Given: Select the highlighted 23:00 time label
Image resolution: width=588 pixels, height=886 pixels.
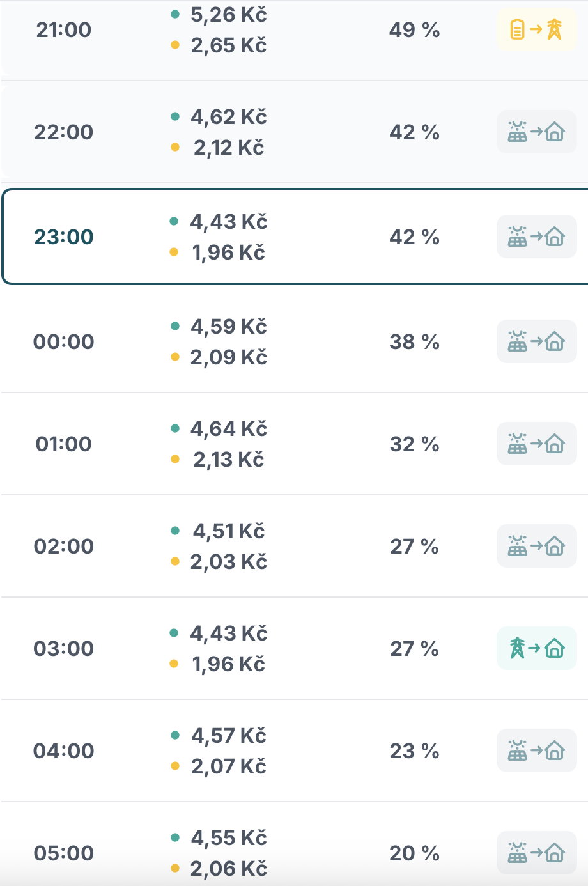Looking at the screenshot, I should [x=64, y=237].
